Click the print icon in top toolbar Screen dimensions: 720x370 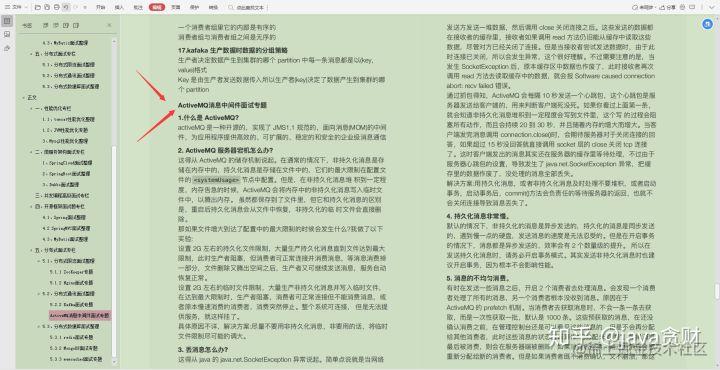click(x=56, y=7)
